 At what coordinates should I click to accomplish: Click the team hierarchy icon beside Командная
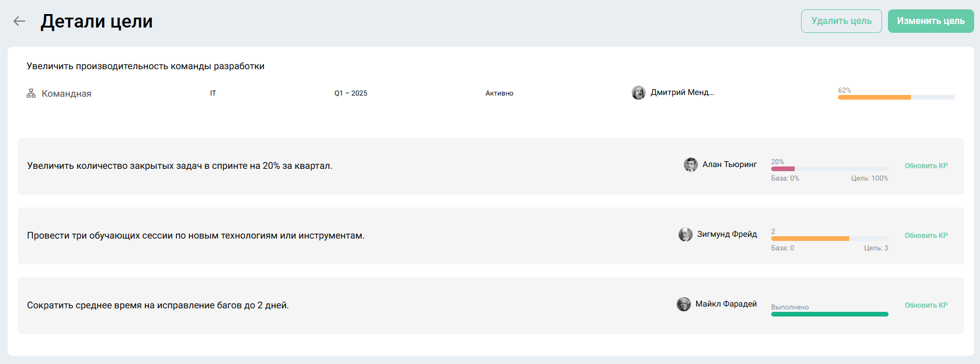tap(31, 93)
